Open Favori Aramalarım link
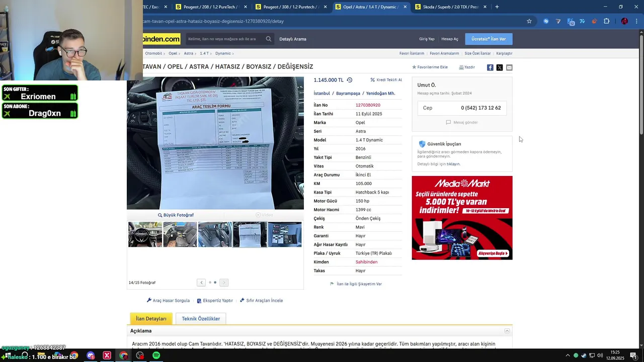Screen dimensions: 644x362 pyautogui.click(x=444, y=53)
